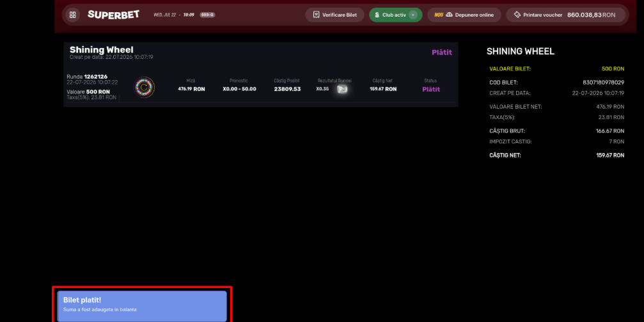This screenshot has width=644, height=322.
Task: Click the Status Plătit label in the row
Action: (x=431, y=89)
